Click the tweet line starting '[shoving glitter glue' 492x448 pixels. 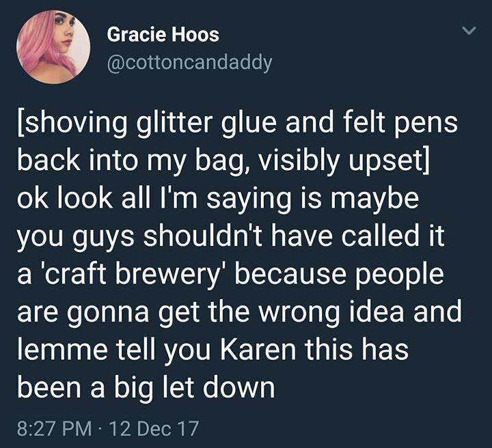pos(238,123)
